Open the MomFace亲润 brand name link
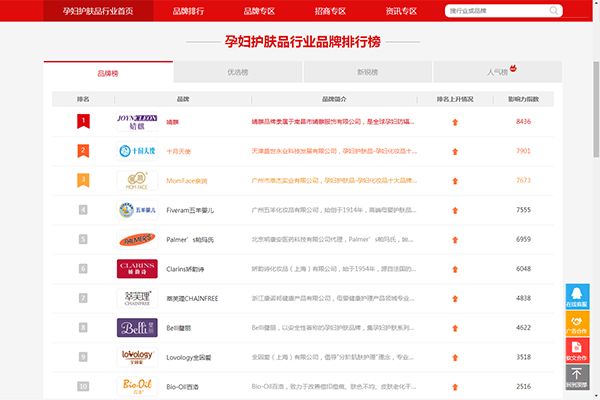Image resolution: width=600 pixels, height=400 pixels. [186, 181]
